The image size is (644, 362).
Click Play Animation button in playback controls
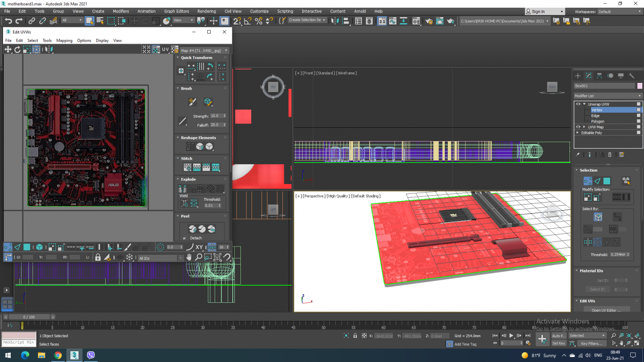pos(511,336)
